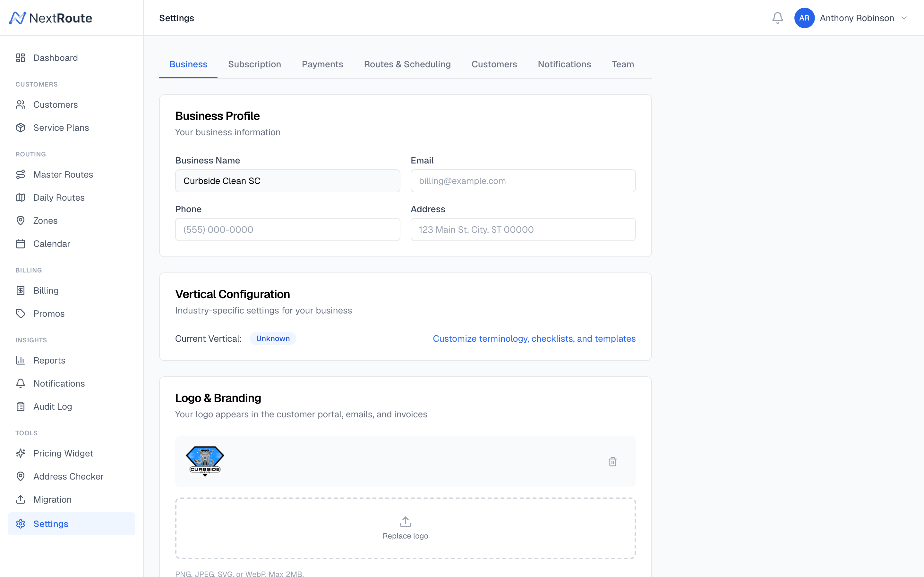Click the Unknown vertical badge
The image size is (924, 577).
pyautogui.click(x=273, y=339)
